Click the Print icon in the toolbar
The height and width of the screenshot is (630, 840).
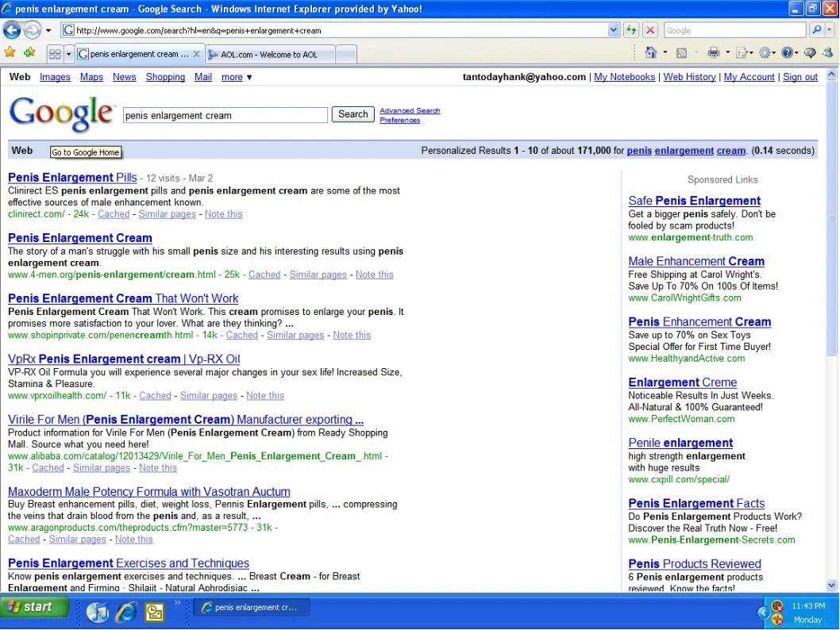tap(714, 52)
